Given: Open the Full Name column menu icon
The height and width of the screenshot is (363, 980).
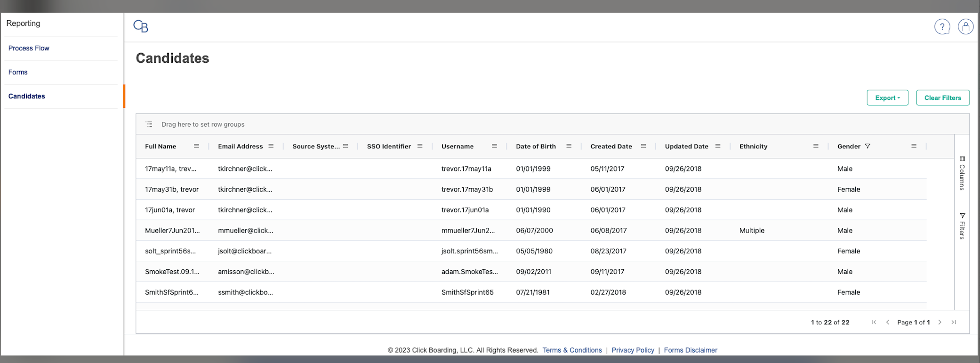Looking at the screenshot, I should 196,146.
